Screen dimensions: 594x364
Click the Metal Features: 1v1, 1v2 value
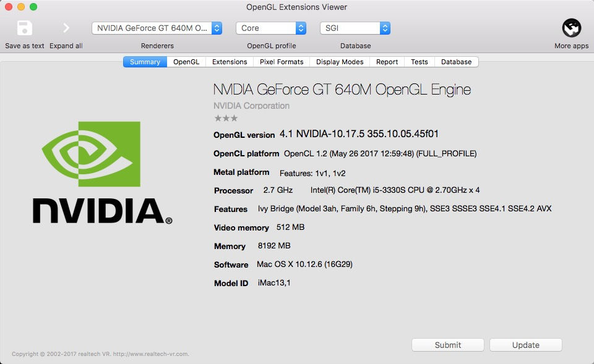312,173
